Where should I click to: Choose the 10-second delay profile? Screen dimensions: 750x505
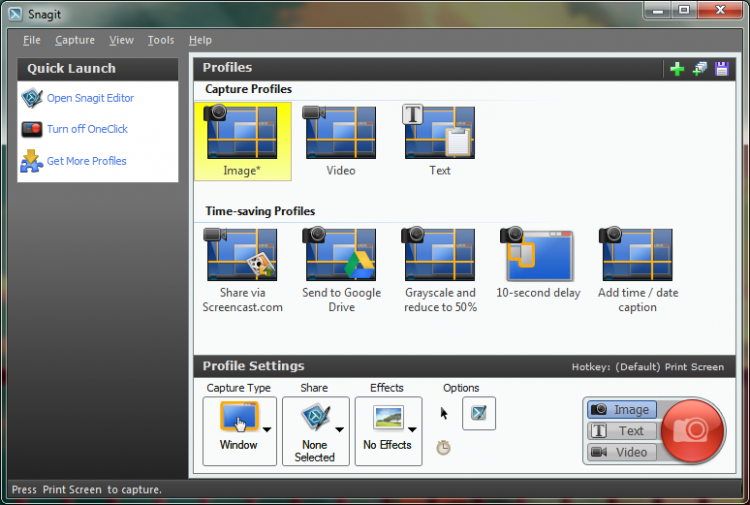pyautogui.click(x=538, y=263)
